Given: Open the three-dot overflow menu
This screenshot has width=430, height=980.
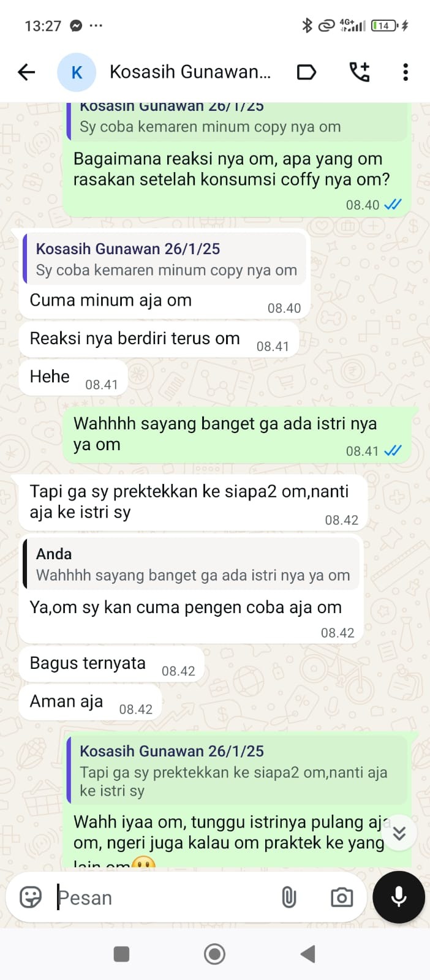Looking at the screenshot, I should 405,72.
